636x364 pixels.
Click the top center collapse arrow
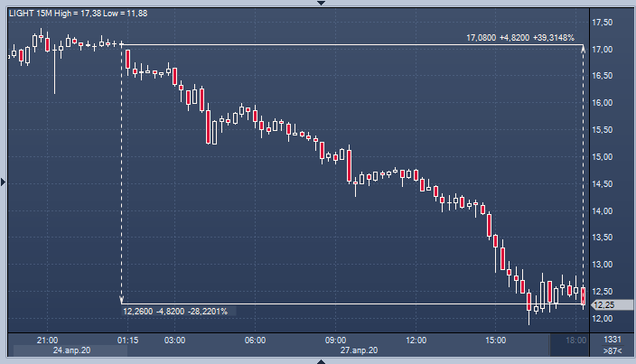pyautogui.click(x=318, y=3)
